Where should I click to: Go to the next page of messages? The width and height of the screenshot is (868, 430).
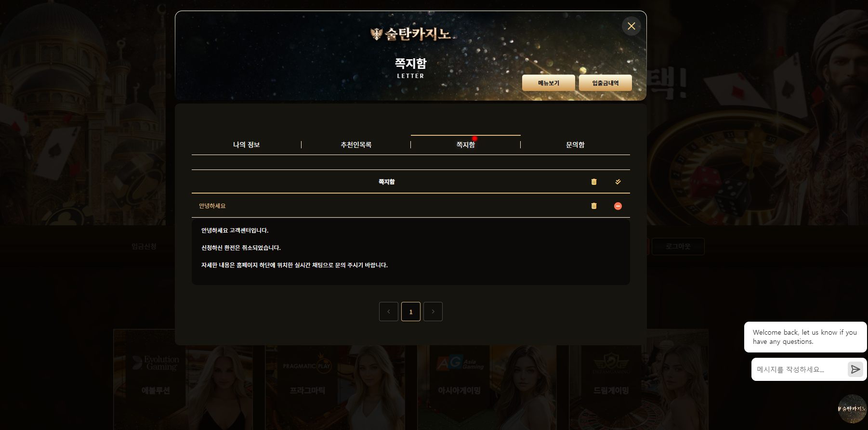(433, 312)
